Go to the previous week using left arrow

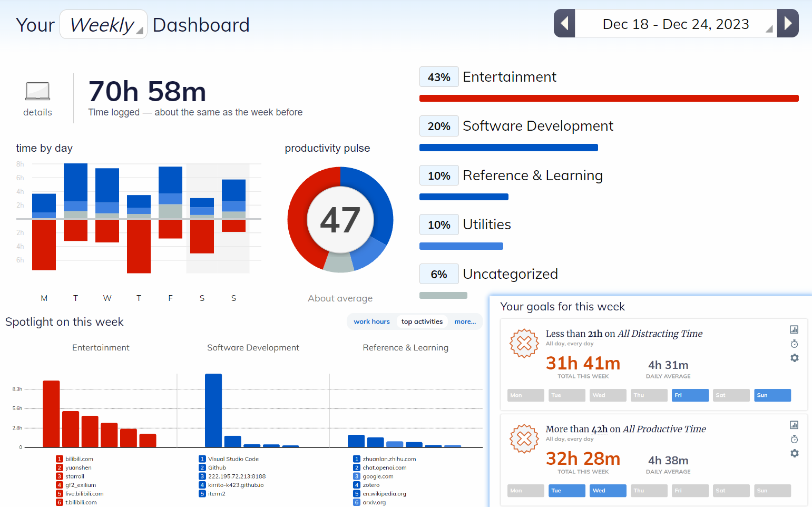[x=564, y=24]
